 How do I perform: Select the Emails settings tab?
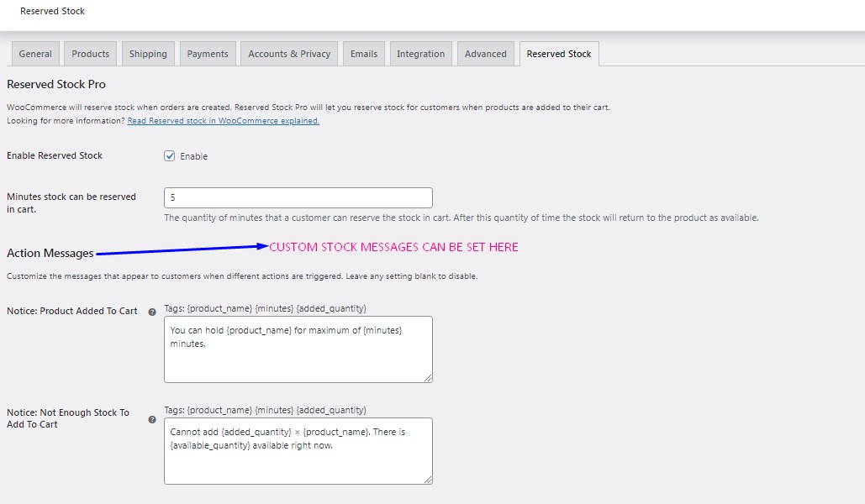[x=363, y=53]
